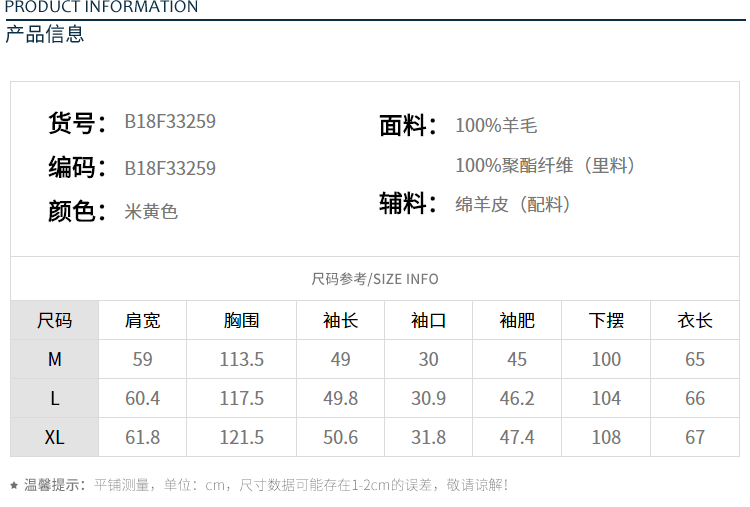Click the 颜色 label
This screenshot has width=750, height=507.
point(77,211)
